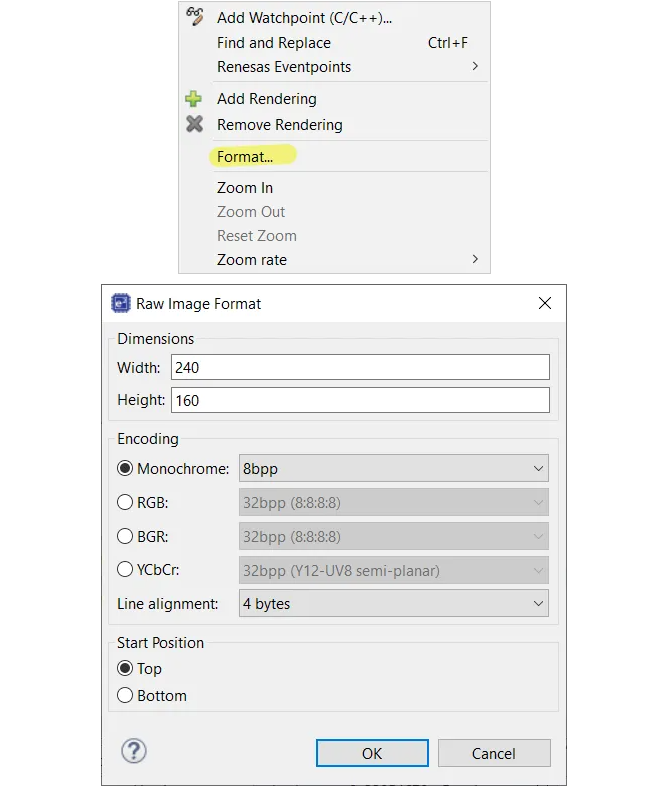Click the Cancel button
668x800 pixels.
[x=493, y=753]
